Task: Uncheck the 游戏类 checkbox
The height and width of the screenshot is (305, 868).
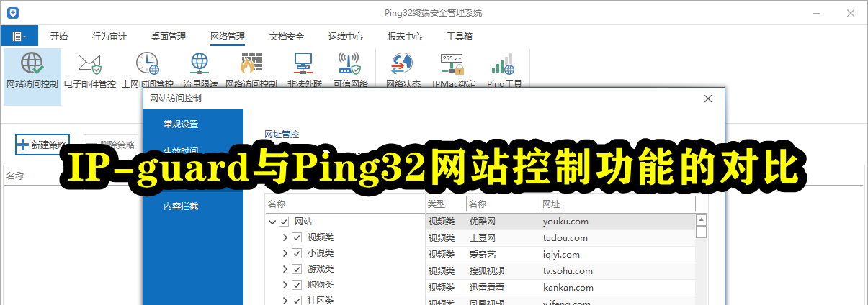Action: [x=297, y=269]
